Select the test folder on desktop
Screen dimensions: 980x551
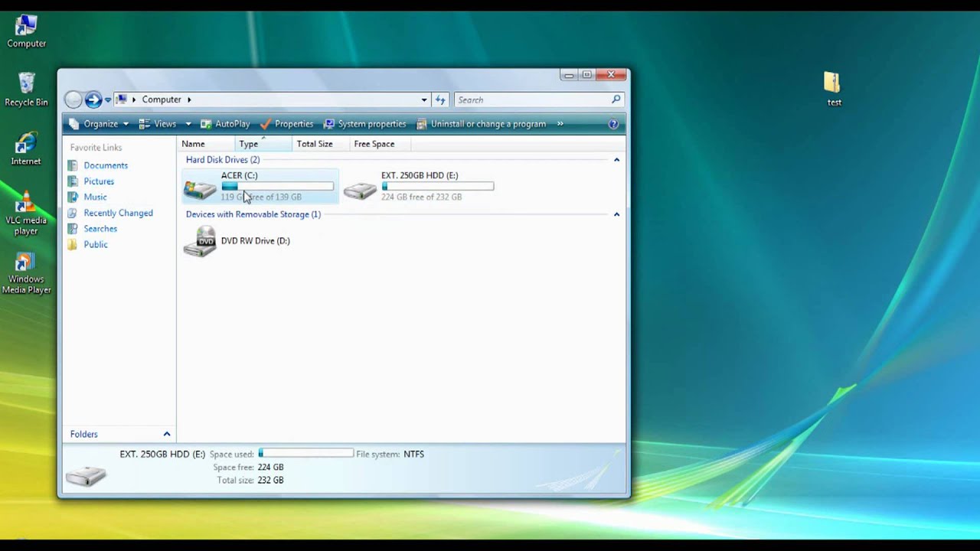(833, 89)
